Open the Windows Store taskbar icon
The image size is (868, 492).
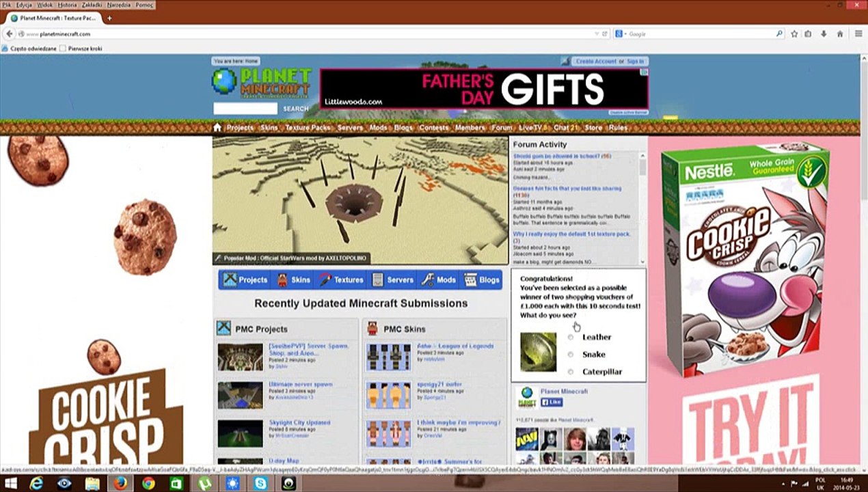coord(176,483)
